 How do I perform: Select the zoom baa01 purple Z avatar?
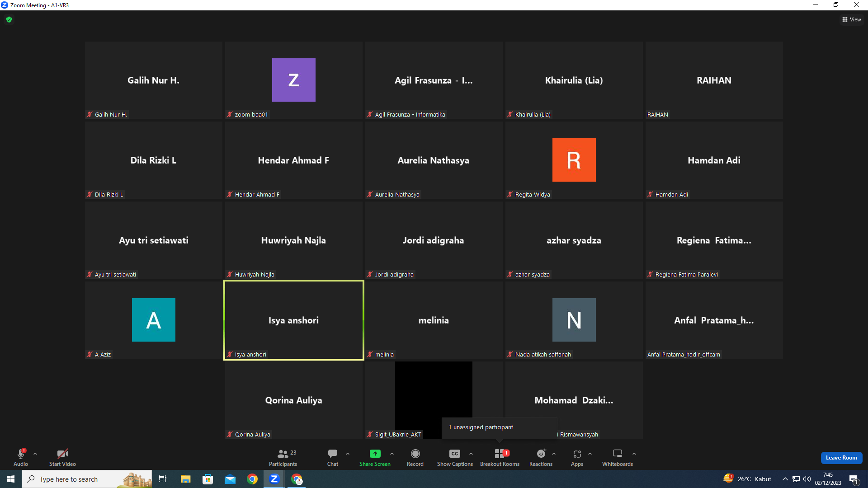(x=294, y=80)
